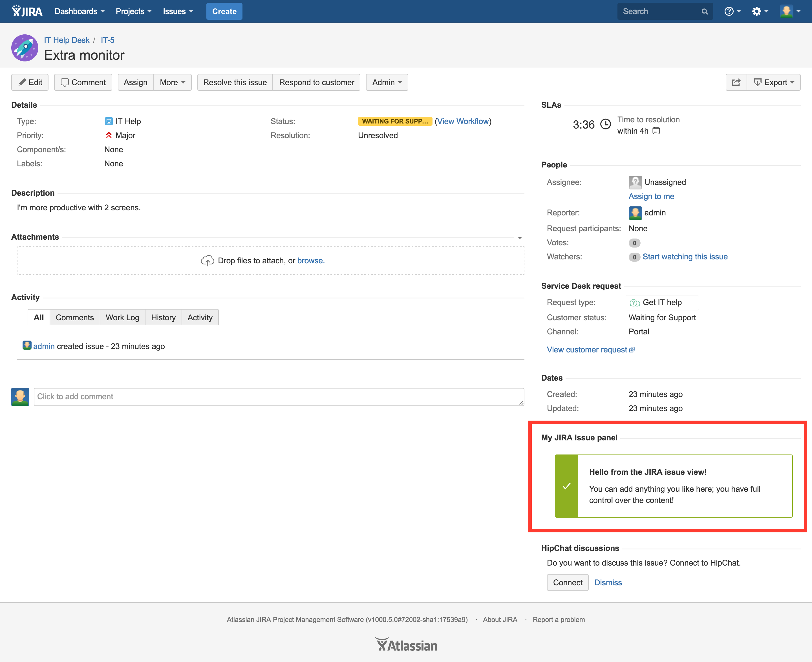Screen dimensions: 812x662
Task: Click the browse attachments link
Action: pos(311,261)
